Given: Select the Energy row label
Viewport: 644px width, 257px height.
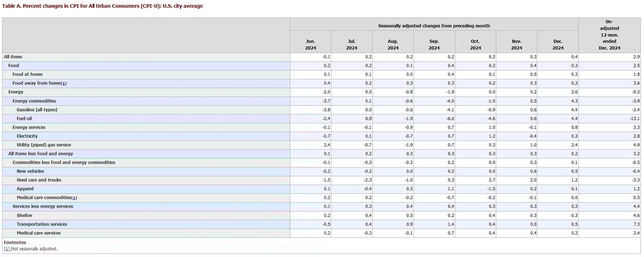Looking at the screenshot, I should (x=16, y=92).
